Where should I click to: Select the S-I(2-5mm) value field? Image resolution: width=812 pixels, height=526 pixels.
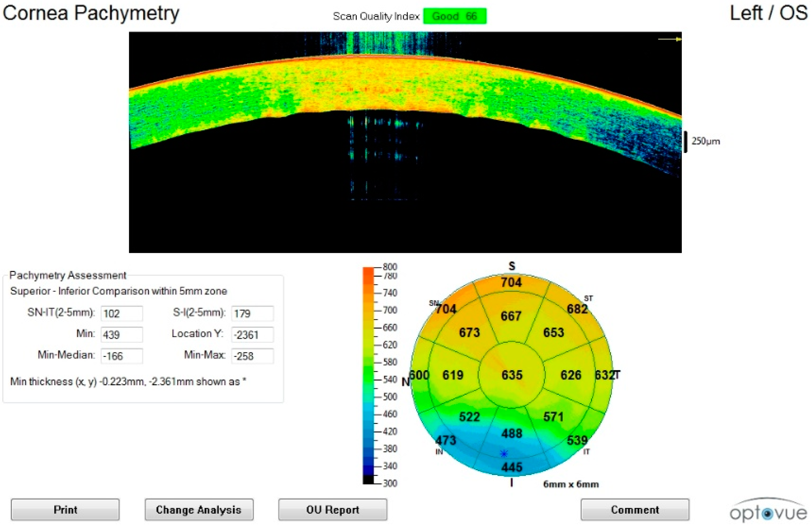[x=252, y=314]
